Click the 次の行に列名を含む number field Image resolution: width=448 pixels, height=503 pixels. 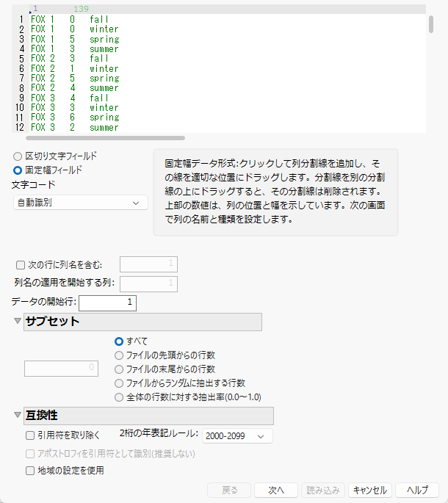pos(148,264)
